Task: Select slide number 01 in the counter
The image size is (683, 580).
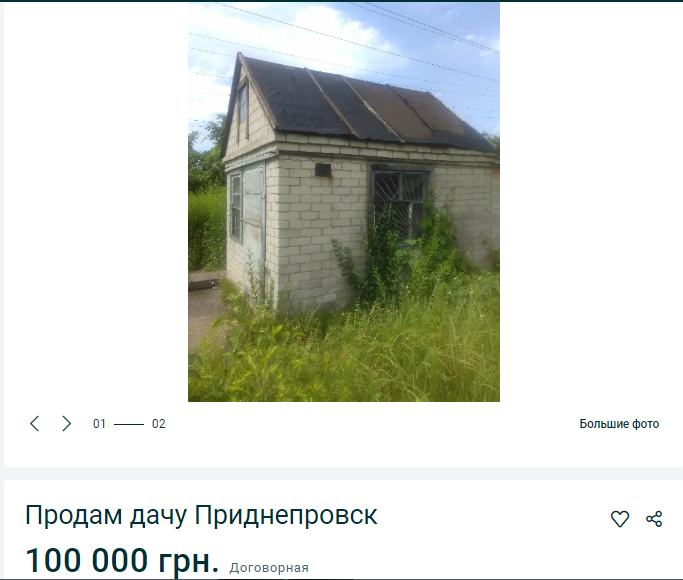Action: point(99,424)
